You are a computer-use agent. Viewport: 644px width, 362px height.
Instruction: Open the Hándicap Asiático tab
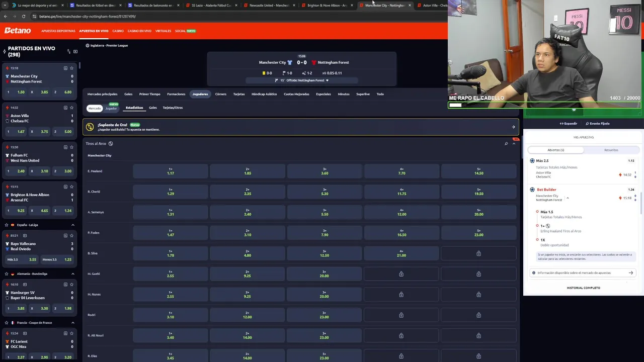[x=264, y=94]
